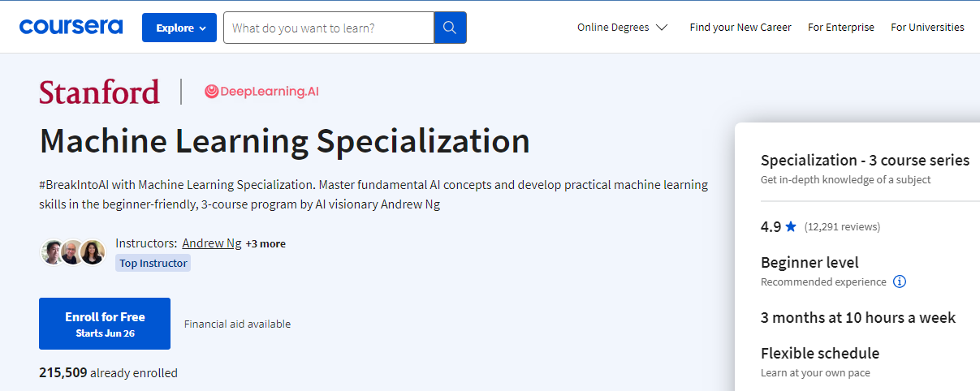Click the Online Degrees chevron arrow
This screenshot has width=980, height=391.
pyautogui.click(x=661, y=27)
